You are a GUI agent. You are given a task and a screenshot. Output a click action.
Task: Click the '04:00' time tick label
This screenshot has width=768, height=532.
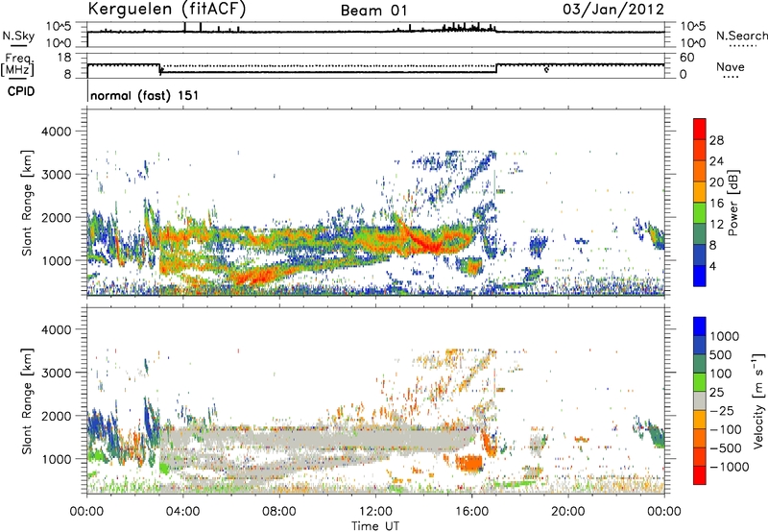coord(182,512)
